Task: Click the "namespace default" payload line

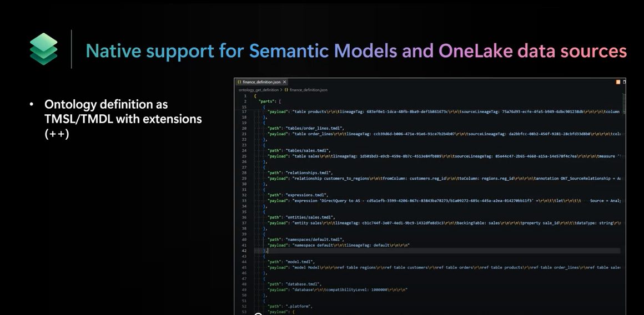Action: click(339, 245)
